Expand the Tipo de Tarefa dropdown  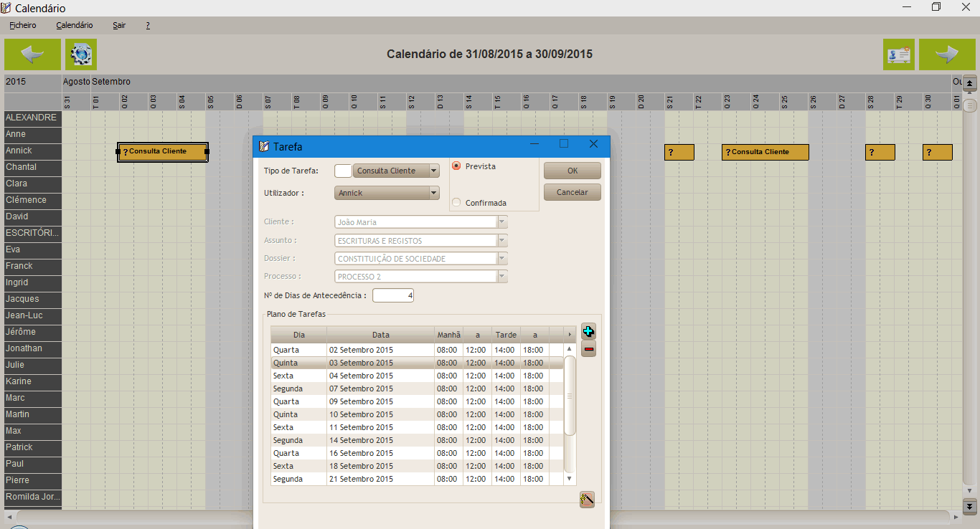433,171
